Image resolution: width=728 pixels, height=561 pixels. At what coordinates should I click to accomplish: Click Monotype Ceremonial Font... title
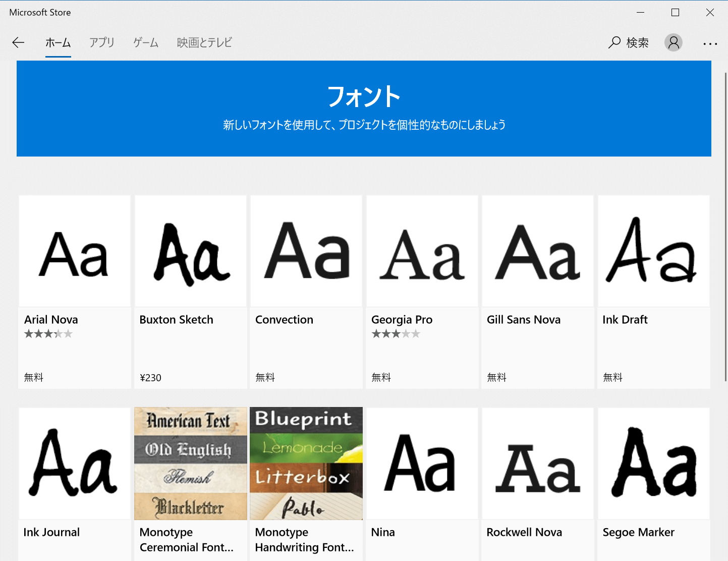187,540
